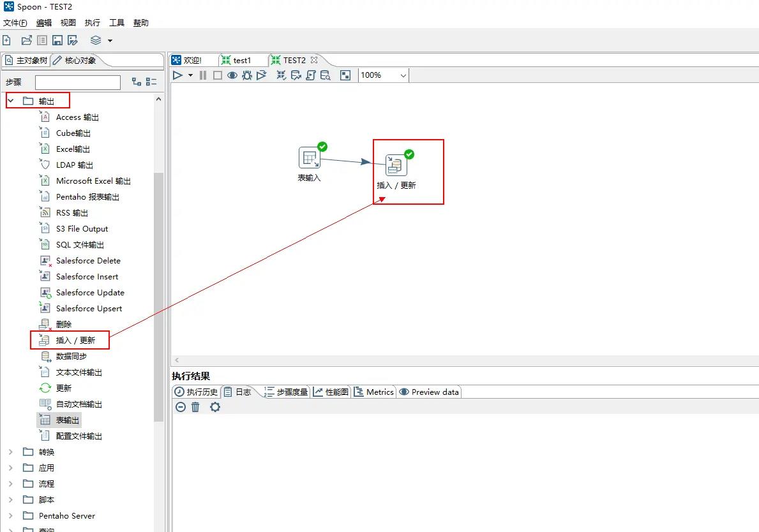This screenshot has width=759, height=532.
Task: Click the trash icon to clear log
Action: (x=195, y=407)
